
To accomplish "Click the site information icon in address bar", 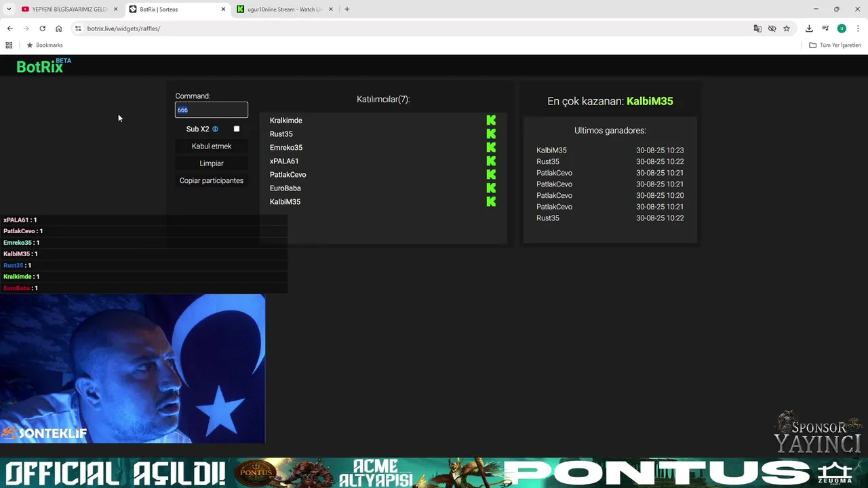I will pos(78,28).
